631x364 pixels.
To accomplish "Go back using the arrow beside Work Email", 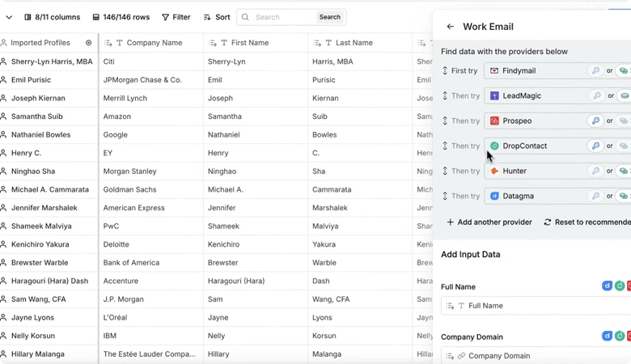I will [450, 27].
